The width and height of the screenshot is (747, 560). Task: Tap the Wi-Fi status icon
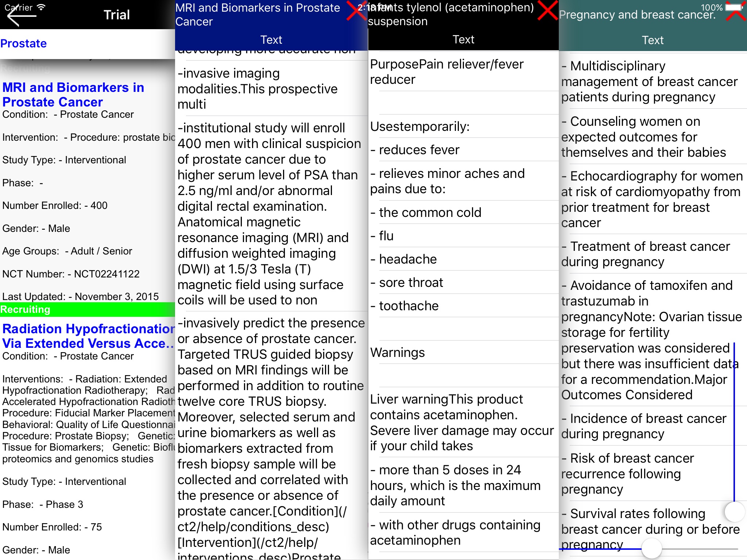(41, 7)
